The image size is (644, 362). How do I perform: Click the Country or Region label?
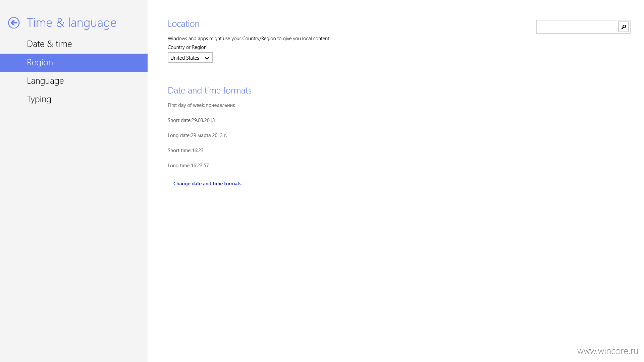tap(187, 47)
